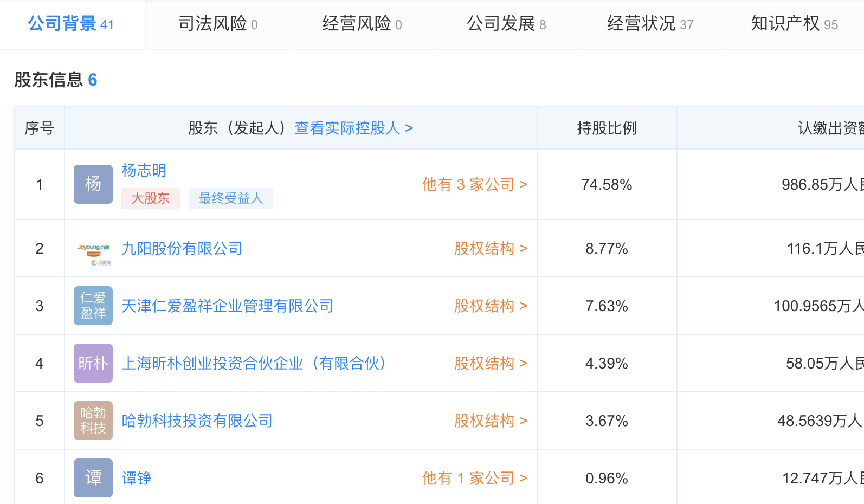Expand 股权结构 for 天津仁爱盈祥企业管理有限公司

490,306
